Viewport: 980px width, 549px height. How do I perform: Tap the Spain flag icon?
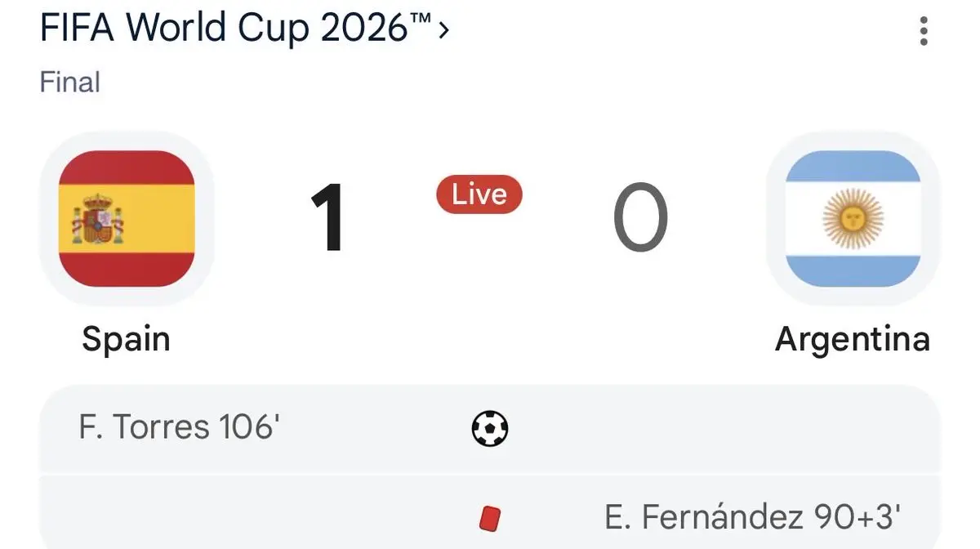pos(127,219)
